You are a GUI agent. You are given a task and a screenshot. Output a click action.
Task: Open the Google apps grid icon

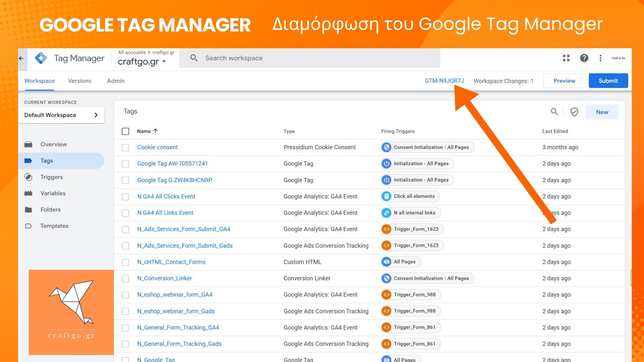566,58
